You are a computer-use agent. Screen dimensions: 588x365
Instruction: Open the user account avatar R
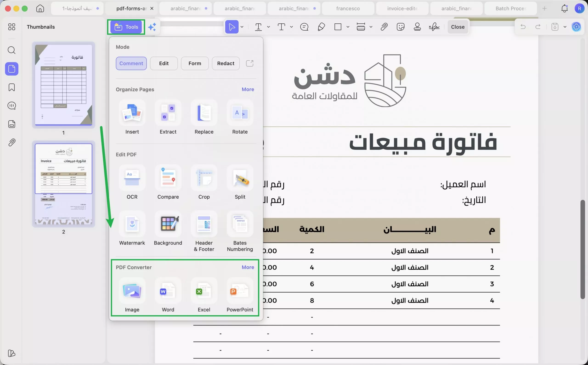(x=579, y=9)
